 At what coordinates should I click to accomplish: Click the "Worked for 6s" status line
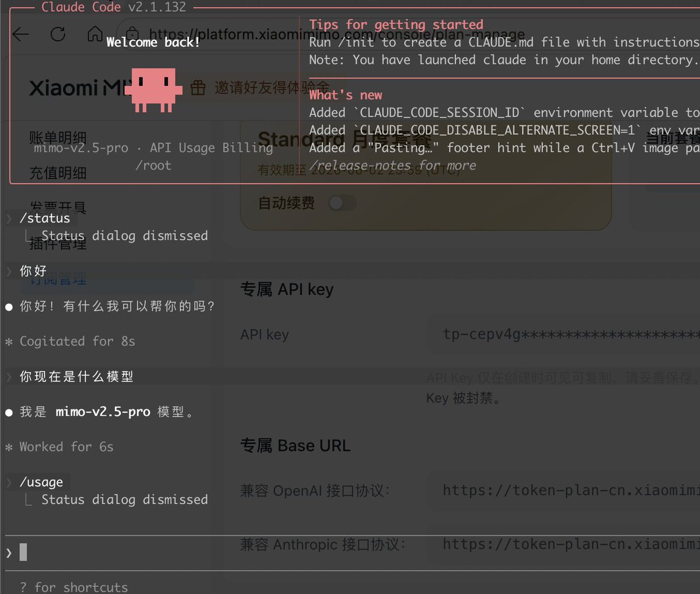pos(67,447)
